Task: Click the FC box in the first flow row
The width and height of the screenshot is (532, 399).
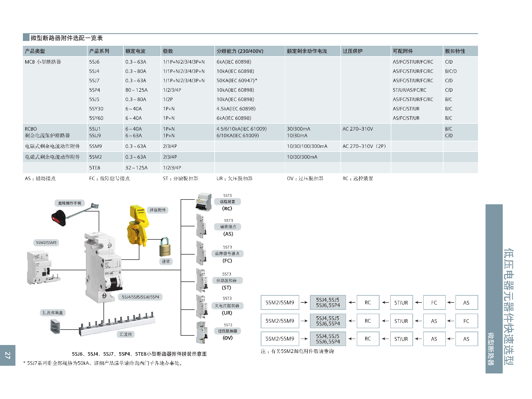Action: 434,302
